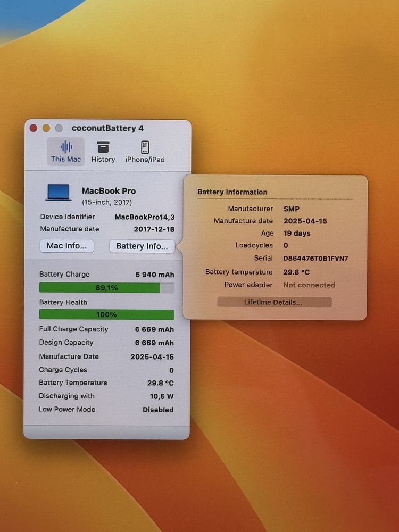The height and width of the screenshot is (532, 399).
Task: Click the 2017-12-18 manufacture date value
Action: pyautogui.click(x=154, y=229)
